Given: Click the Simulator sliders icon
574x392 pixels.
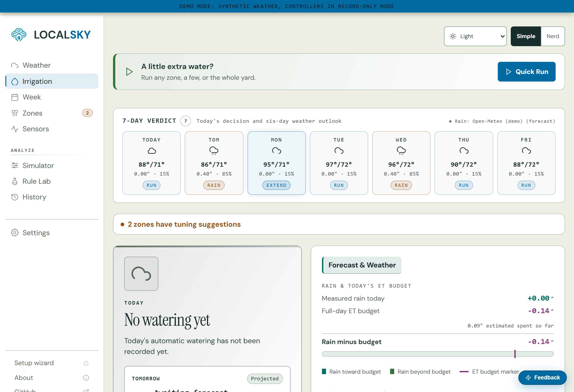Looking at the screenshot, I should [x=15, y=166].
